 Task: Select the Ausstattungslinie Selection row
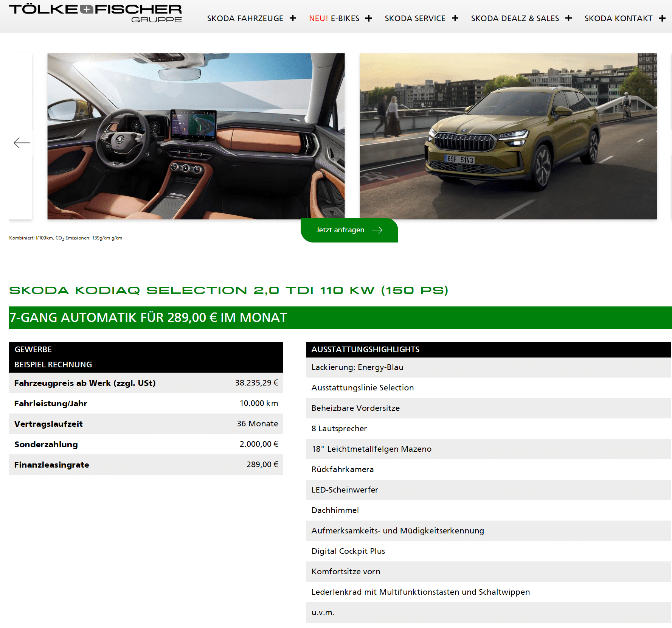click(489, 388)
